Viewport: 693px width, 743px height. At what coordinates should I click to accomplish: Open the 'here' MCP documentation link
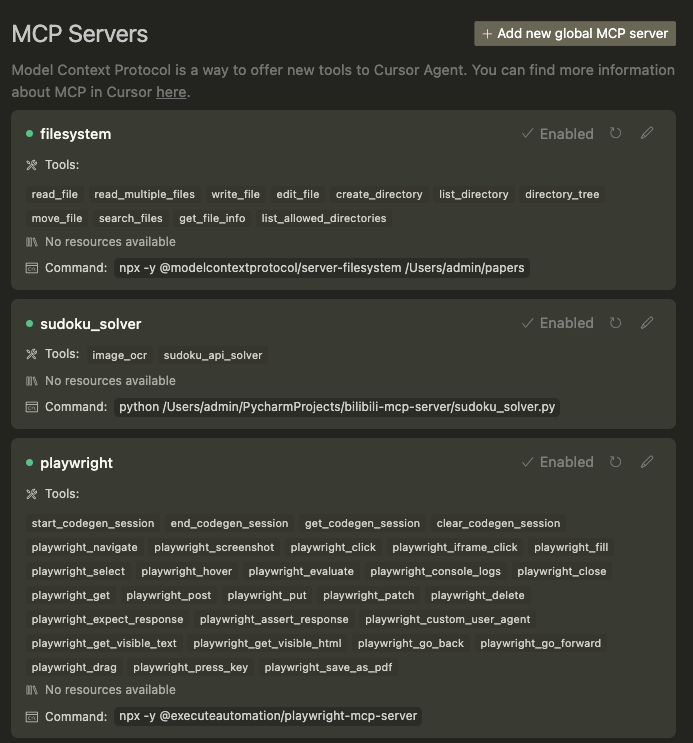pyautogui.click(x=171, y=92)
